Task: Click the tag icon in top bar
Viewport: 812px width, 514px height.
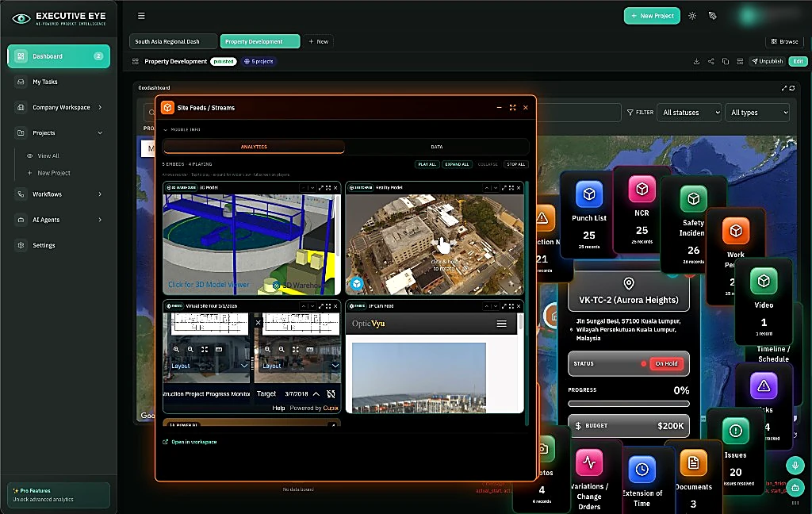Action: click(713, 16)
